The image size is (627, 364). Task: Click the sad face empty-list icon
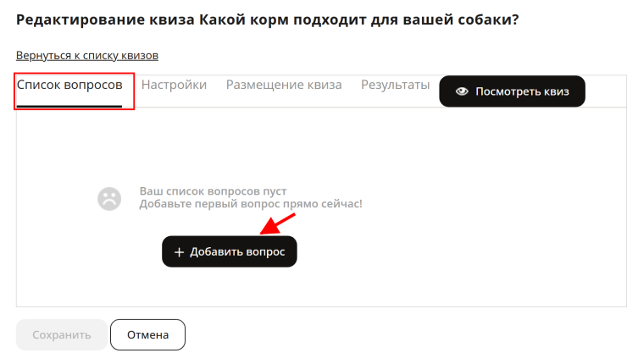pyautogui.click(x=109, y=199)
